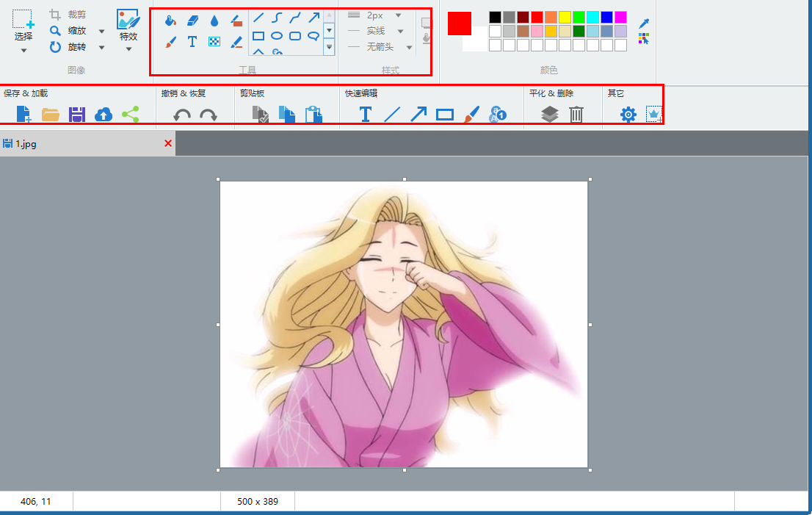Image resolution: width=812 pixels, height=515 pixels.
Task: Select the blur water drop tool
Action: coord(214,21)
